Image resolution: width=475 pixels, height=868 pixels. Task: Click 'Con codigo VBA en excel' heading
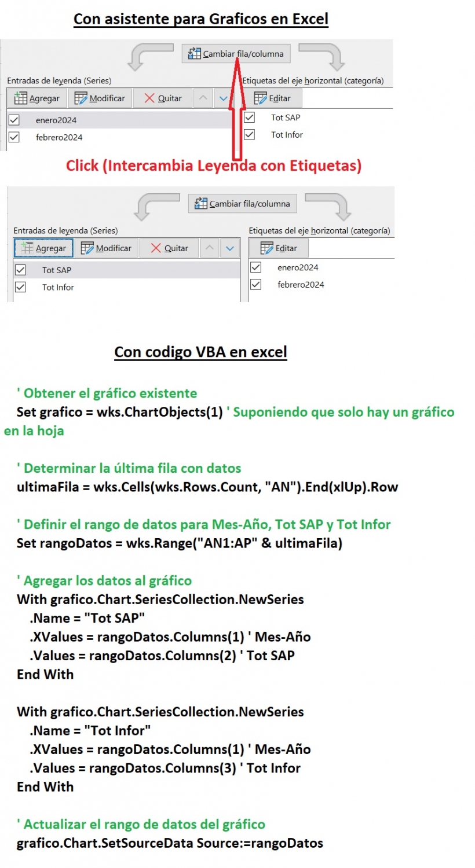(200, 352)
